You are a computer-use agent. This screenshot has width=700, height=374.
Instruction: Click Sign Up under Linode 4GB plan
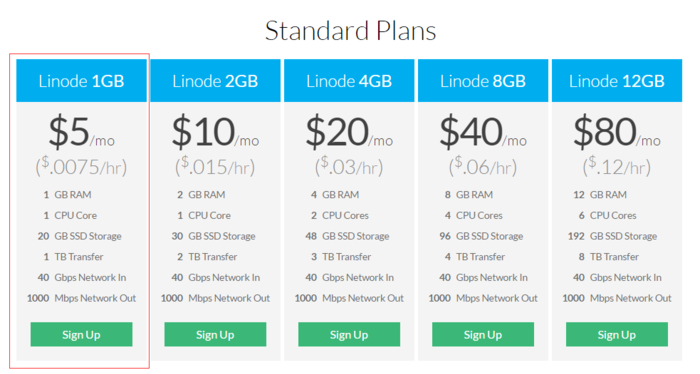pos(349,334)
